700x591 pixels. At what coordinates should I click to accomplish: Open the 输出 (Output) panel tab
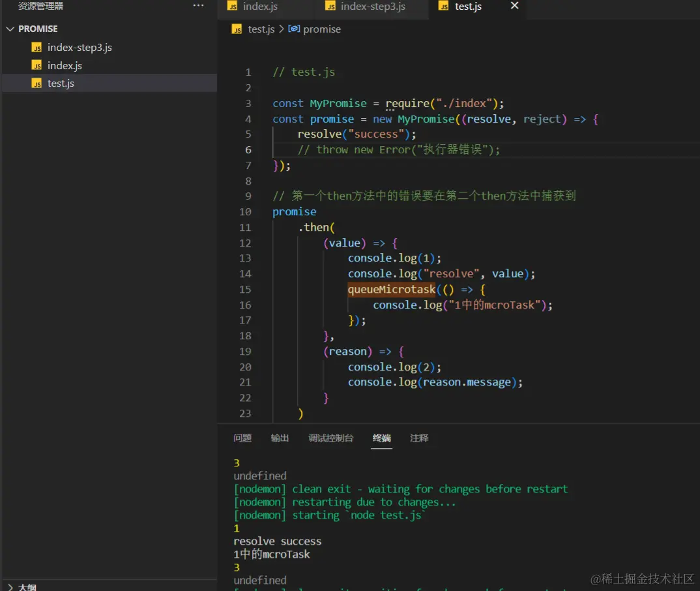pyautogui.click(x=280, y=438)
